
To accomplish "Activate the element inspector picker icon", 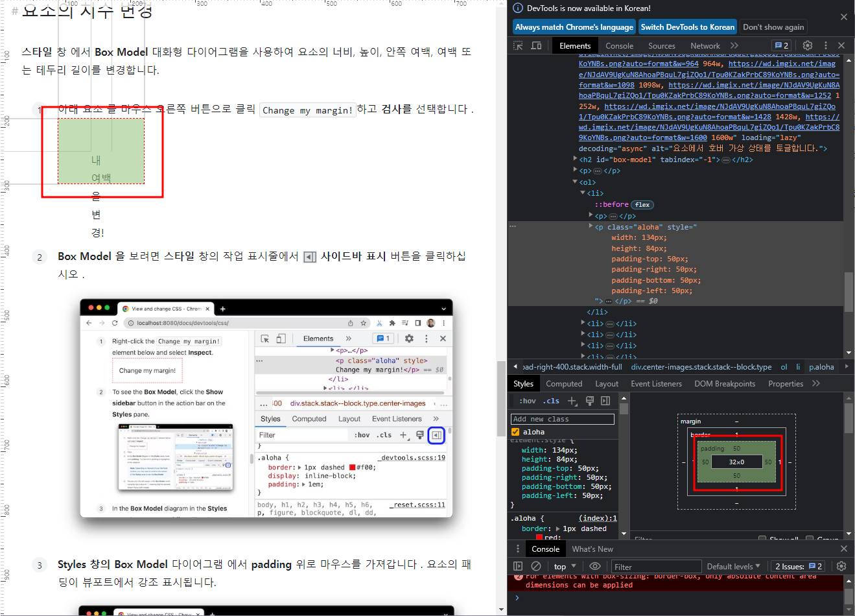I will coord(518,45).
